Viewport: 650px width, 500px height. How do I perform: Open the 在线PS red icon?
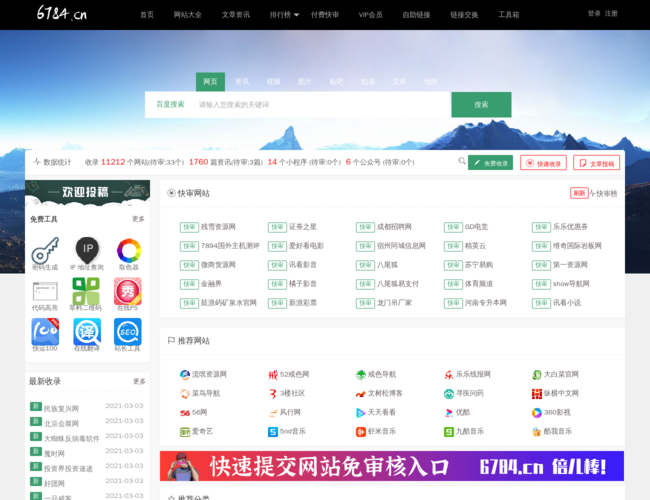128,291
